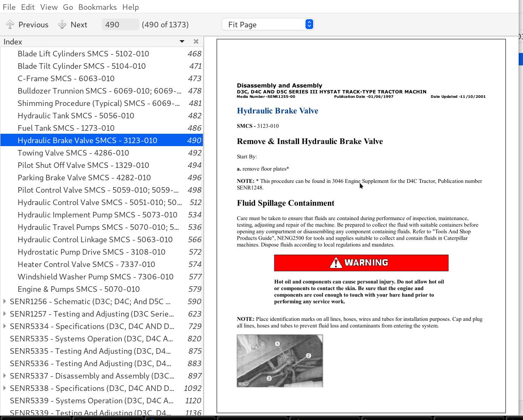This screenshot has height=420, width=523.
Task: Open the Heater Control Valve index entry
Action: click(86, 264)
